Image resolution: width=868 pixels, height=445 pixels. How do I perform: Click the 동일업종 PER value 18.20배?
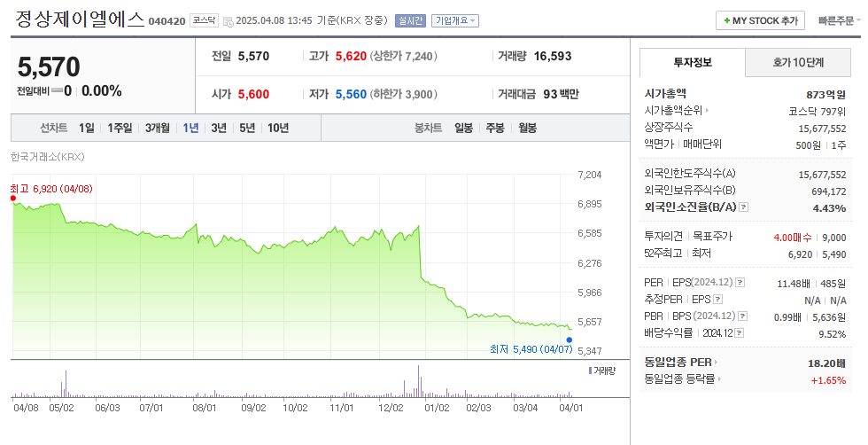(826, 363)
